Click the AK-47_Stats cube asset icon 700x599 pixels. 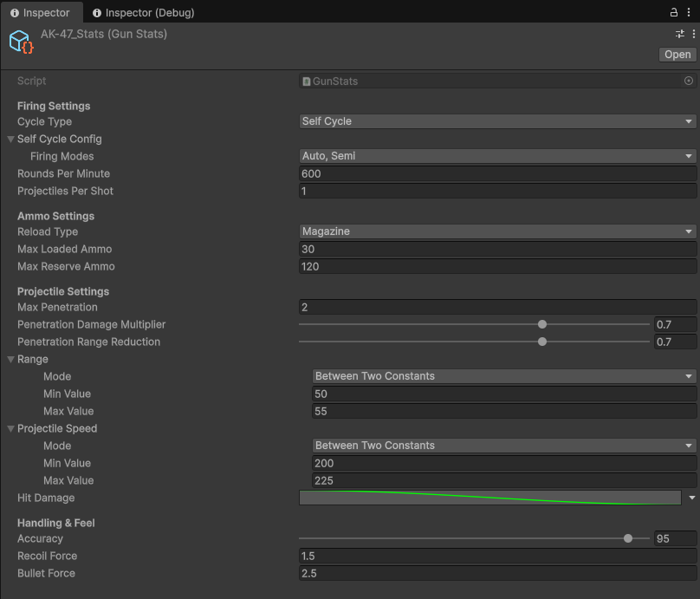(x=20, y=41)
